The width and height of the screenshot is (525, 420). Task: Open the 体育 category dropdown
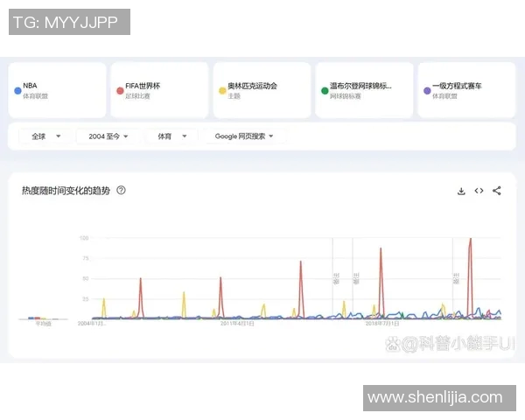pos(172,136)
